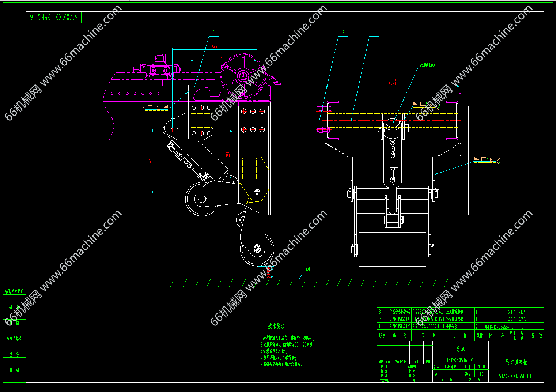Select the 426 vertical dimension text
The width and height of the screenshot is (556, 392).
(x=150, y=161)
